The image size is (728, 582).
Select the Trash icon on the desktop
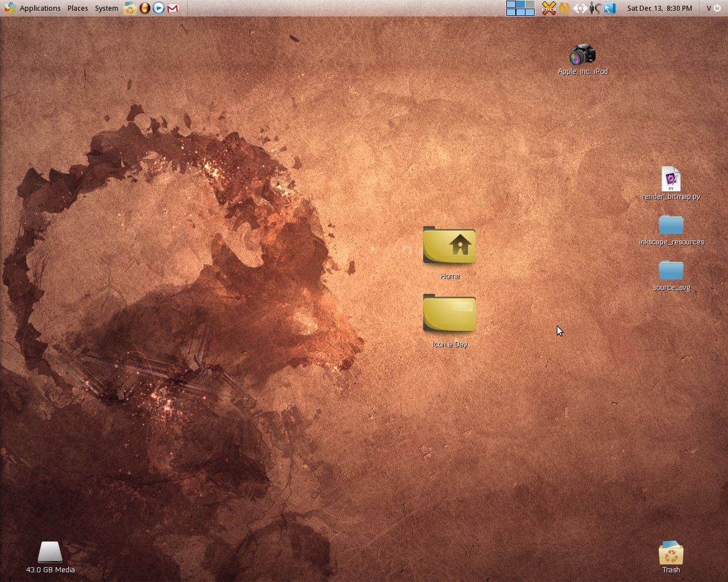coord(671,552)
